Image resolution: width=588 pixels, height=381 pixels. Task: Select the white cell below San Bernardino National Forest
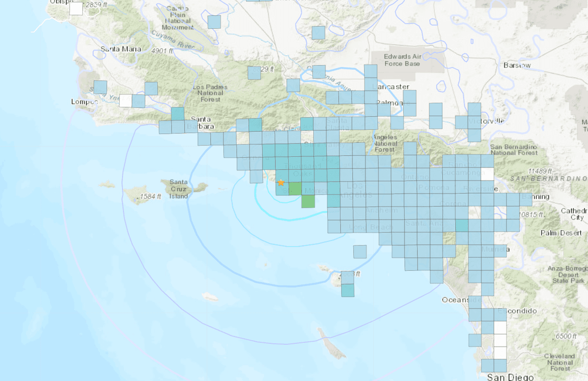coord(487,174)
